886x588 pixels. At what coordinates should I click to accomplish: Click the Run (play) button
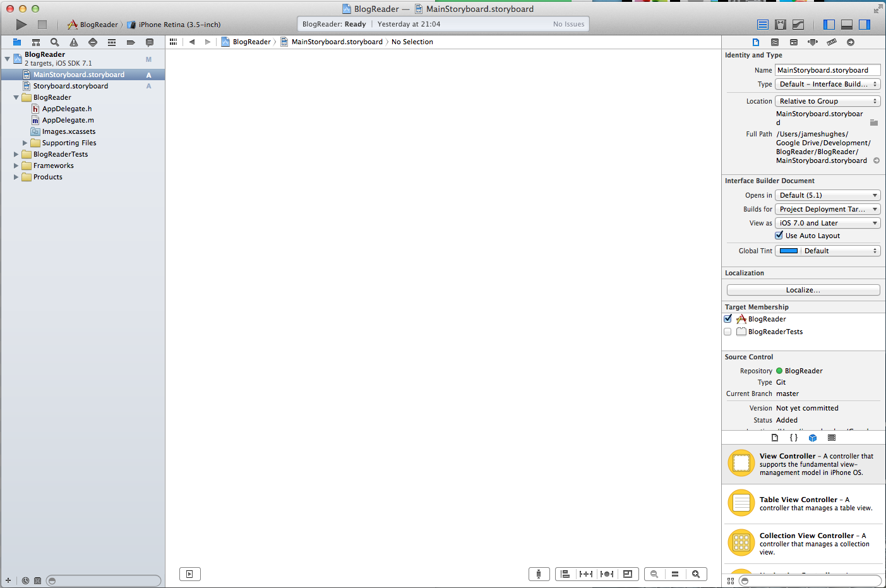[x=21, y=25]
